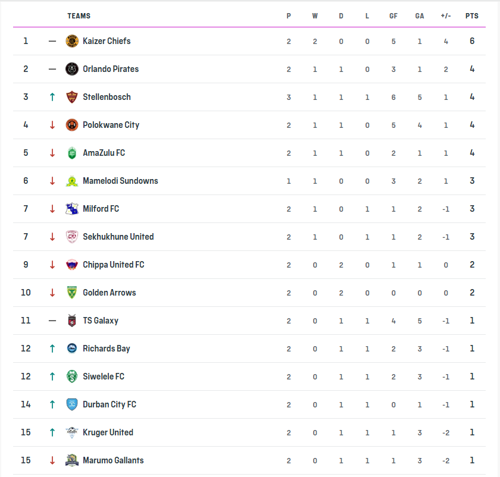Click the up arrow beside Stellenbosch

coord(52,97)
